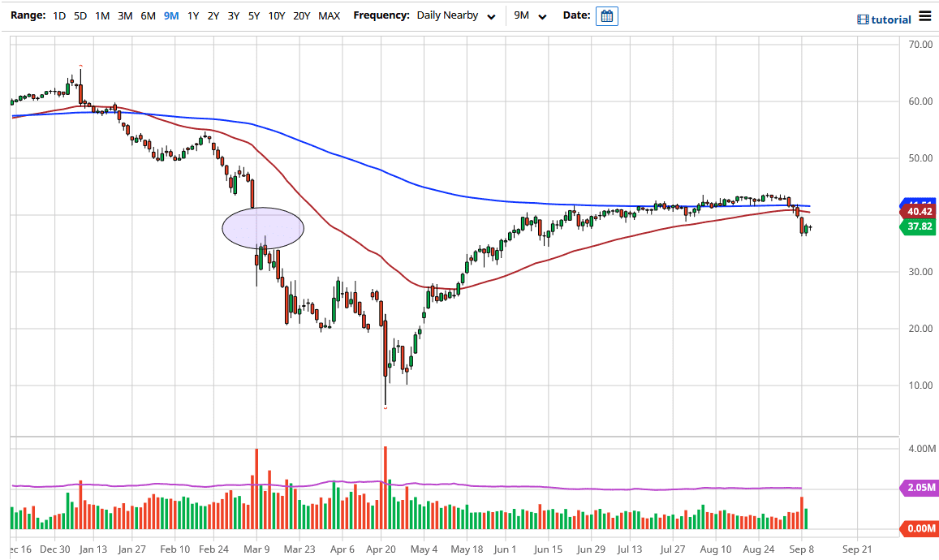Click the tutorial film-strip icon
Viewport: 939px width, 560px height.
(864, 19)
